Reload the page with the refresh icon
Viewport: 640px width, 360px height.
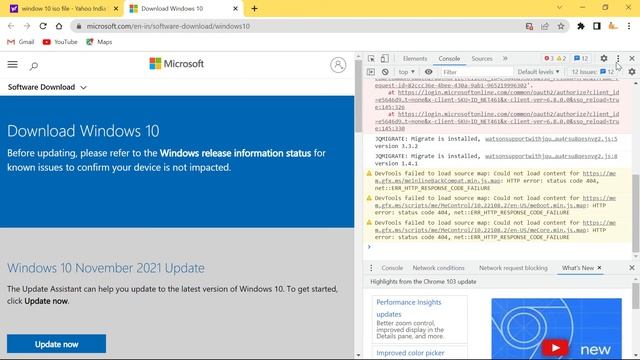pyautogui.click(x=43, y=26)
